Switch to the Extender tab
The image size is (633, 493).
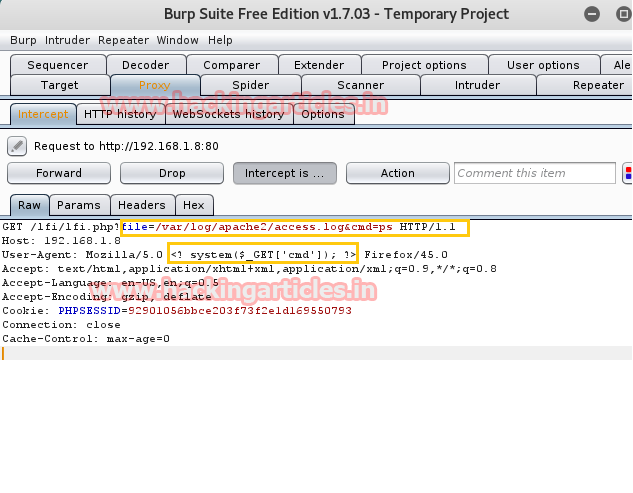pos(319,65)
